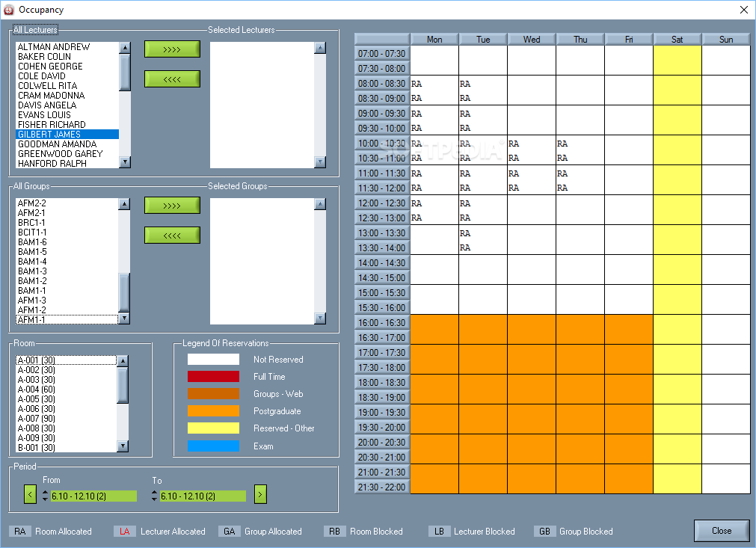Click the red LA Lecturer Allocated badge

(x=124, y=531)
